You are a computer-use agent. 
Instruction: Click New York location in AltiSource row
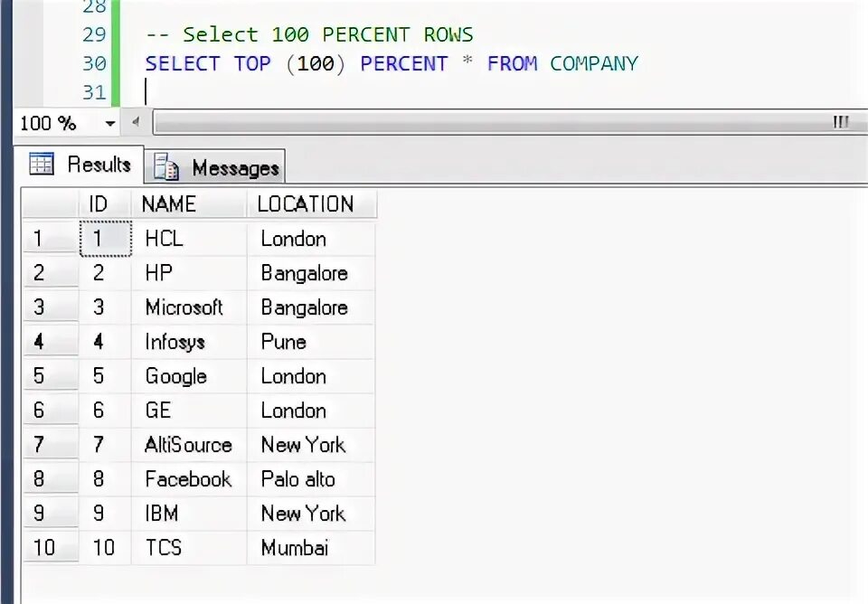pyautogui.click(x=310, y=445)
